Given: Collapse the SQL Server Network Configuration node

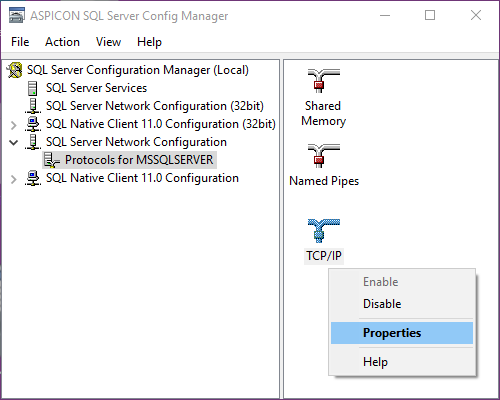Looking at the screenshot, I should 13,143.
